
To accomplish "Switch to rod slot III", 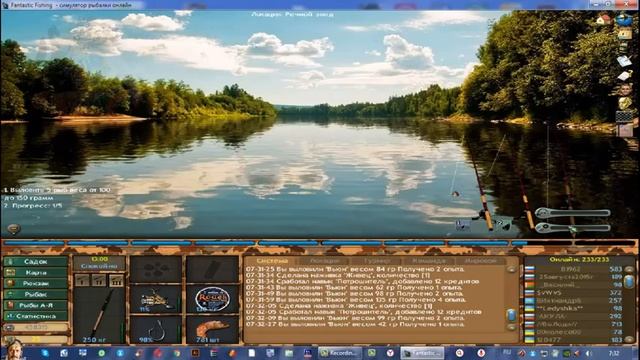I will click(116, 280).
